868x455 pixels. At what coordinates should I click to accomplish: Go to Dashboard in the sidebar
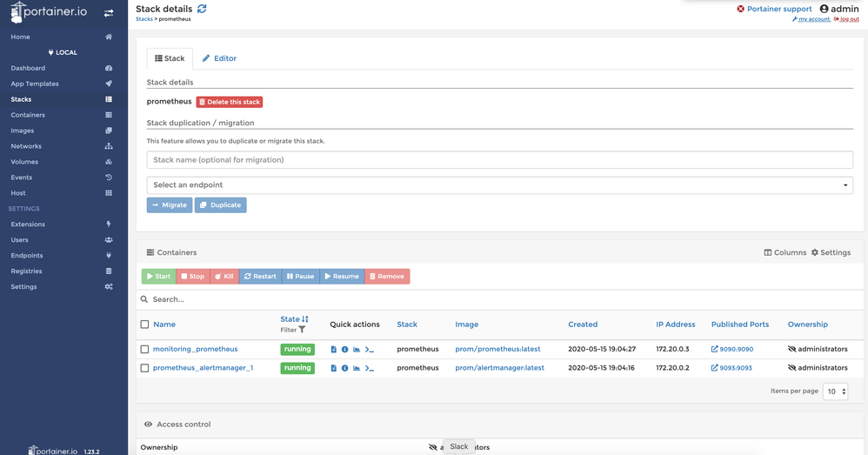28,68
